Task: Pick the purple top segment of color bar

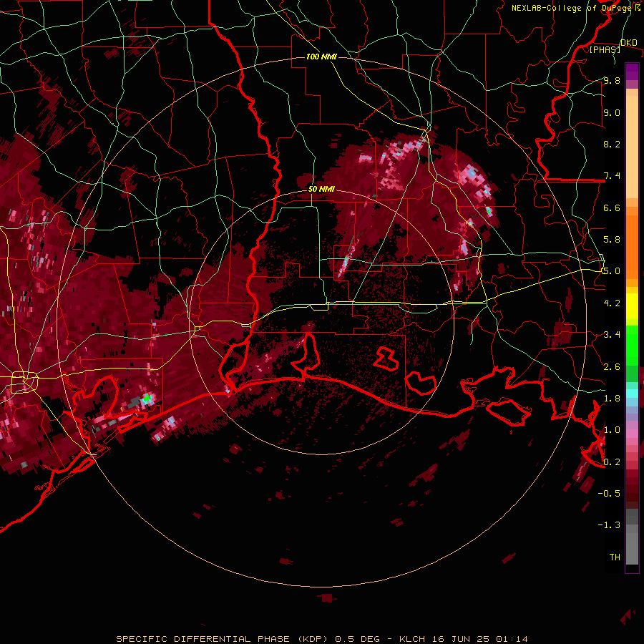Action: (x=632, y=72)
